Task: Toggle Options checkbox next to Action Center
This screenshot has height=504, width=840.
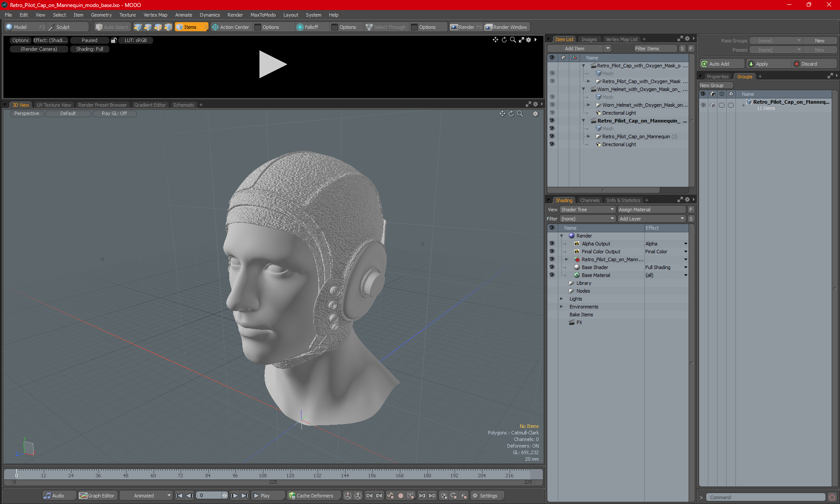Action: tap(258, 27)
